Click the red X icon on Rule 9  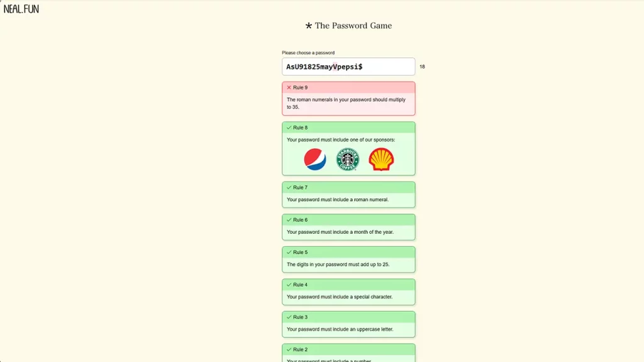pos(289,87)
